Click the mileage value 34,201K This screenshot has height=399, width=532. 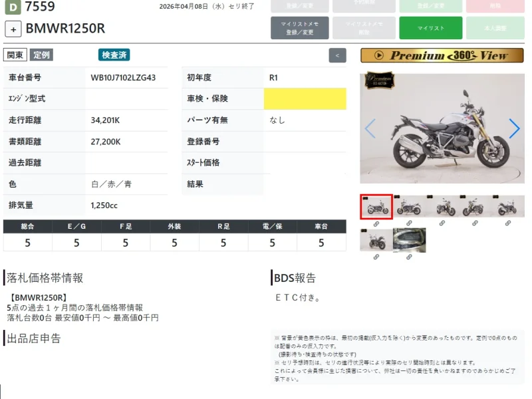105,120
